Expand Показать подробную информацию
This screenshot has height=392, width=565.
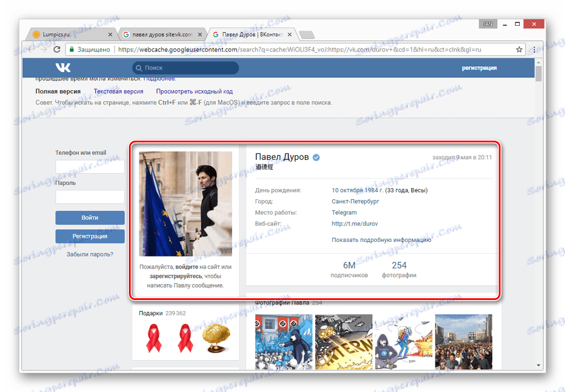[381, 240]
